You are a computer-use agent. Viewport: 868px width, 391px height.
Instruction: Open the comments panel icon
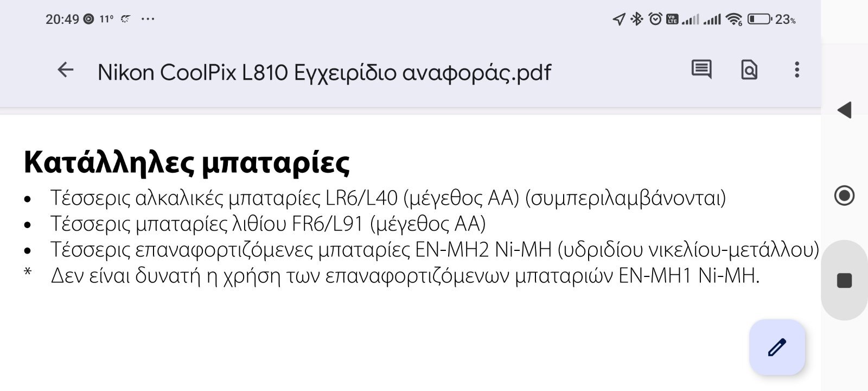pos(701,70)
